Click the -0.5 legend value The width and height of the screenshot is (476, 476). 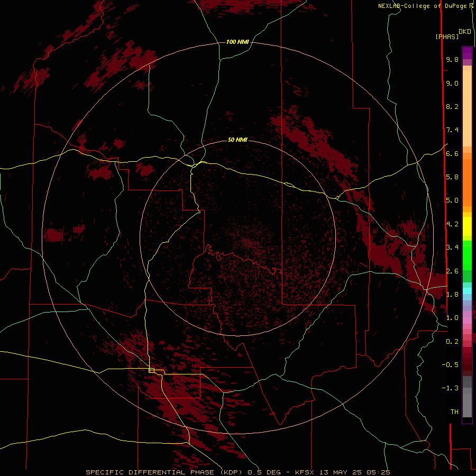tap(450, 365)
